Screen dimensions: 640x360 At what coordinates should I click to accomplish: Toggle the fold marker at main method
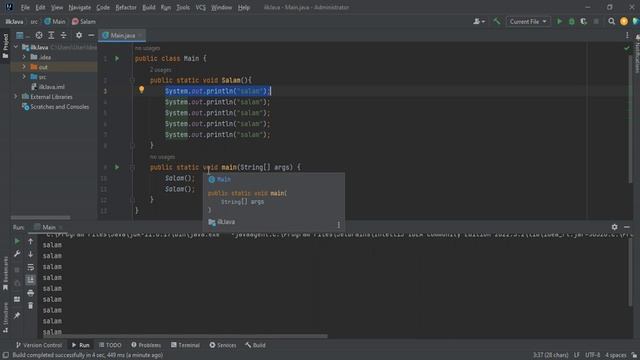point(132,167)
